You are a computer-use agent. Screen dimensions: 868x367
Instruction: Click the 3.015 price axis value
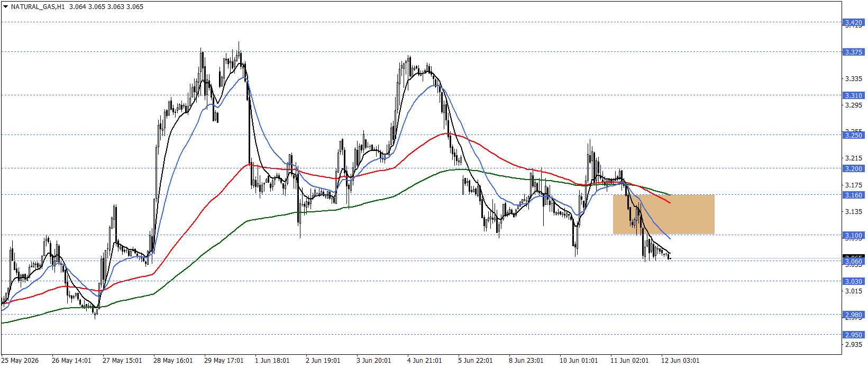click(x=853, y=291)
